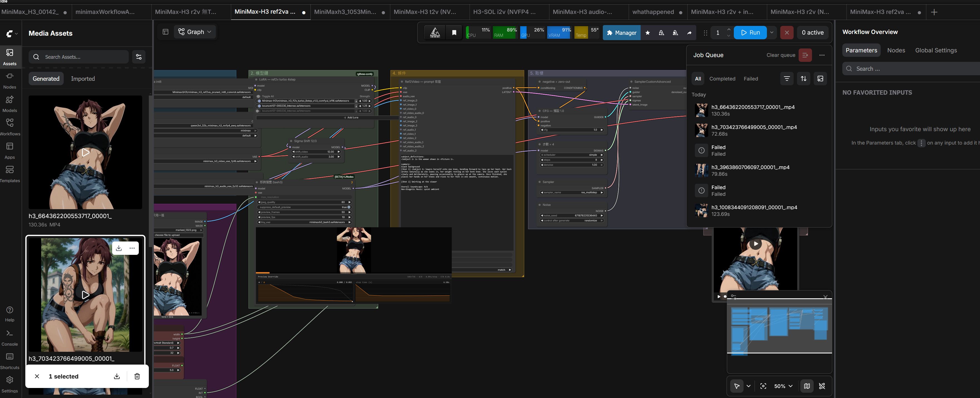The image size is (980, 398).
Task: Expand the select tool mode dropdown chevron
Action: tap(748, 386)
